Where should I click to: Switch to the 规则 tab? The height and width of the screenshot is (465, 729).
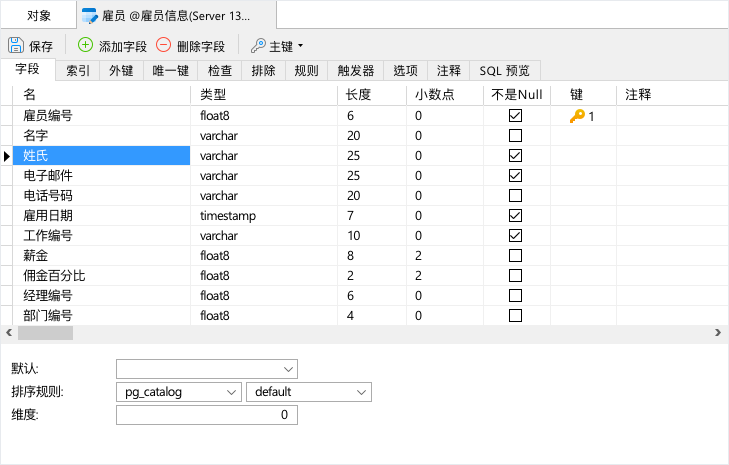click(306, 71)
